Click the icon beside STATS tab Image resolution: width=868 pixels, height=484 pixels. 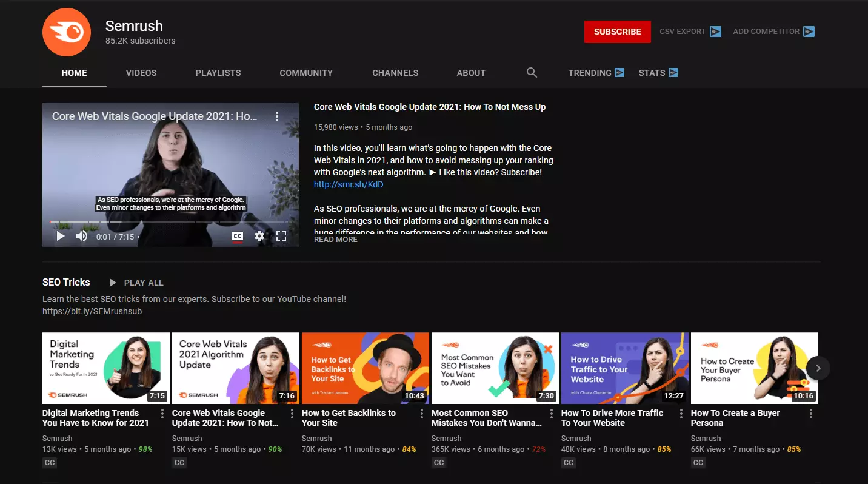pos(673,73)
